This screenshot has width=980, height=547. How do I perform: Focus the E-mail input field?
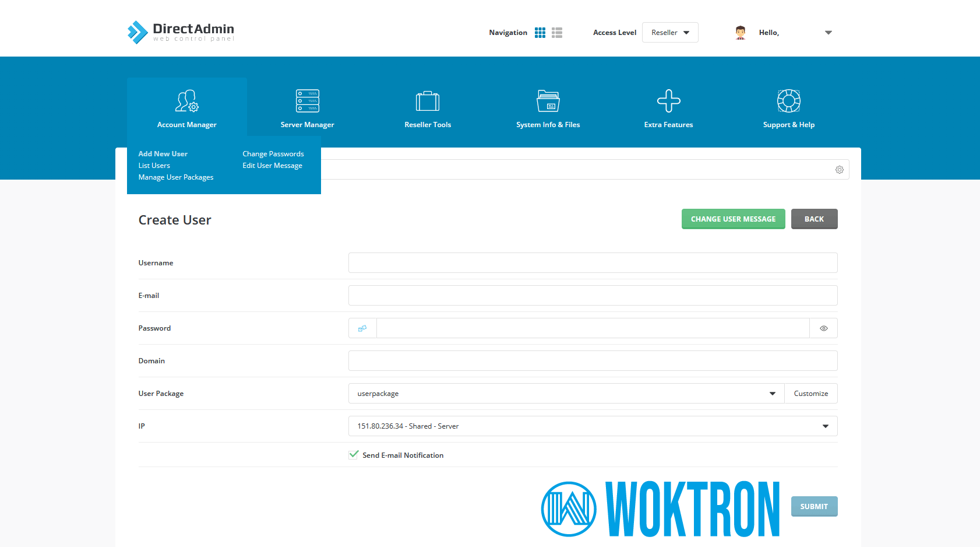(593, 296)
